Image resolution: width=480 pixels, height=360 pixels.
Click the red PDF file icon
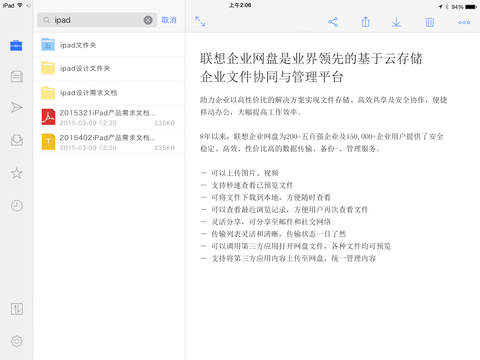coord(48,117)
